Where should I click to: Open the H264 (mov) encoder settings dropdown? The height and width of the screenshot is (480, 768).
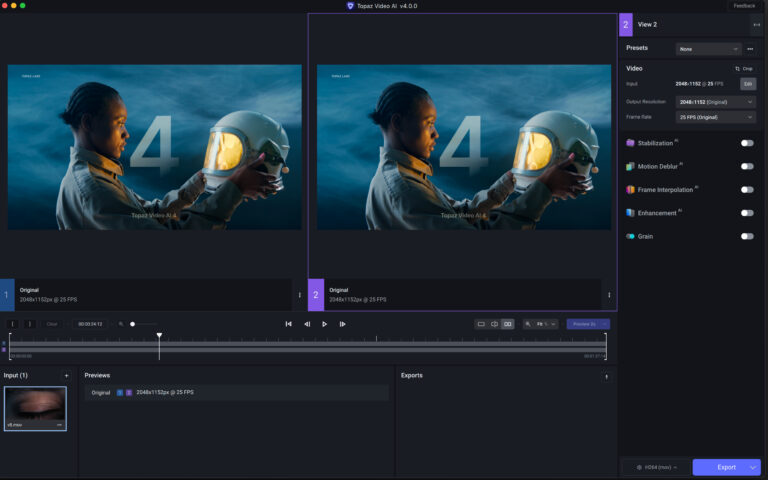point(656,467)
